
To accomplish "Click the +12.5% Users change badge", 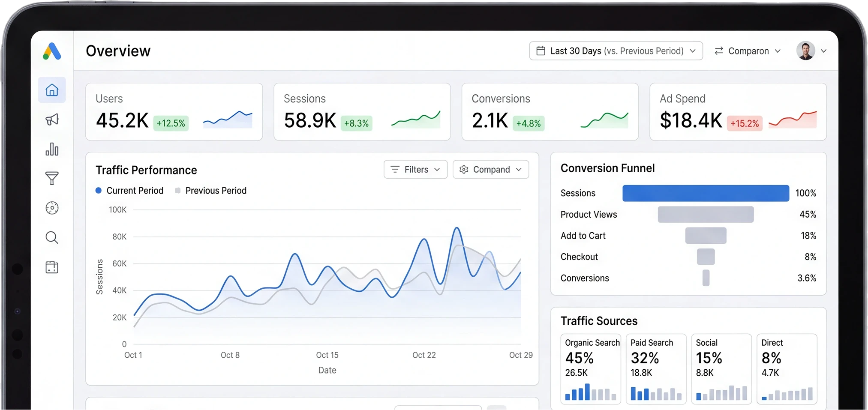I will coord(171,123).
